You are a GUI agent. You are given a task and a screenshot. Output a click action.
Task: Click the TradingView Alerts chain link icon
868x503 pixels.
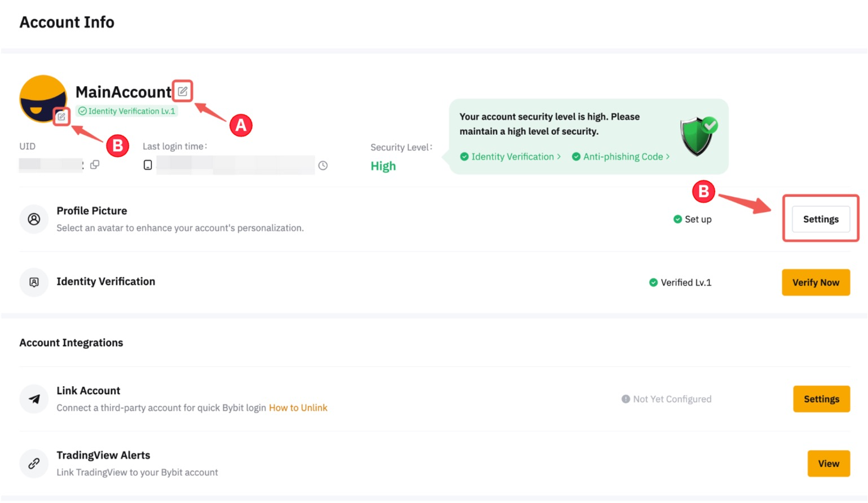coord(34,464)
